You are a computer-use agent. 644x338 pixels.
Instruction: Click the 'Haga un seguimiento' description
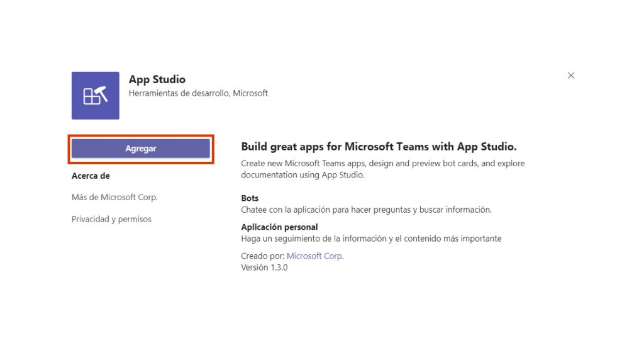click(371, 239)
